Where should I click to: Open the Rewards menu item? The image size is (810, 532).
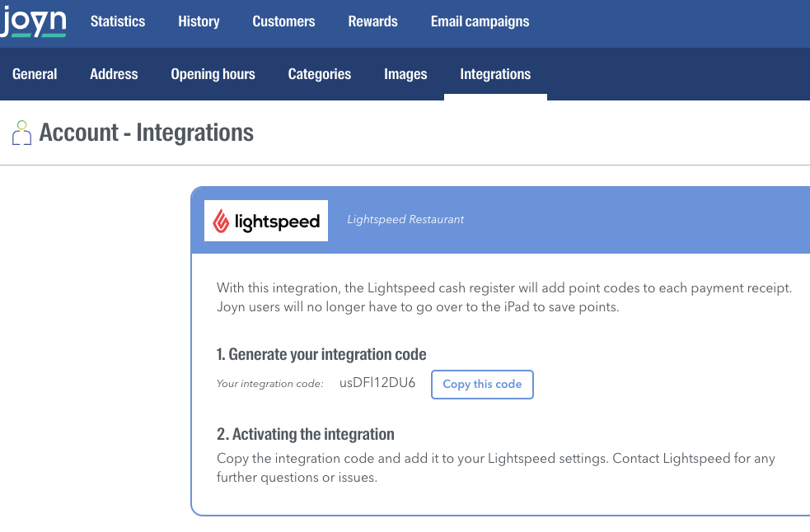tap(373, 21)
